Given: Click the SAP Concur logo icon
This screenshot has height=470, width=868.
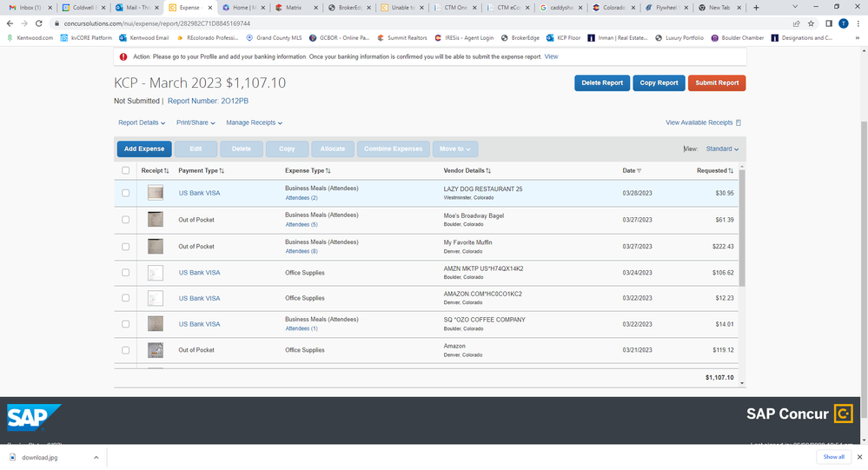Looking at the screenshot, I should point(844,414).
